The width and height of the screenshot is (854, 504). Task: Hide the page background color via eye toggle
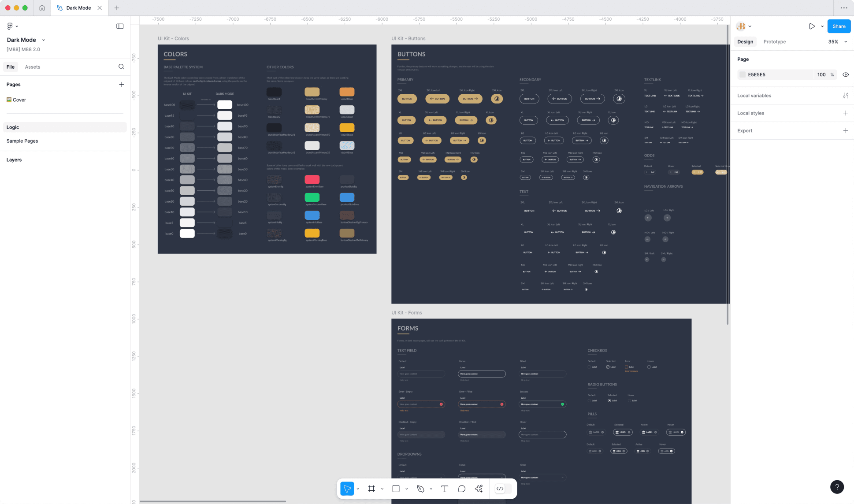(846, 74)
